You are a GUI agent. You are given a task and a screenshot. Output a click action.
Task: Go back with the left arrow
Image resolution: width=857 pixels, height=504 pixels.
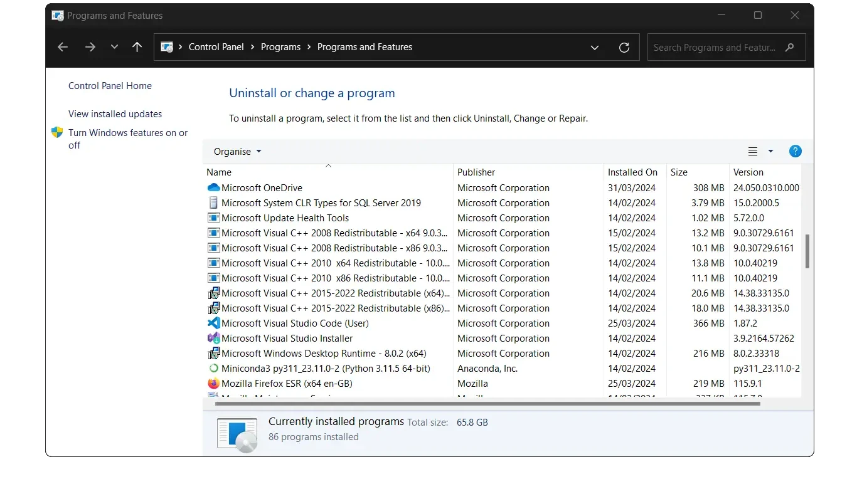62,47
